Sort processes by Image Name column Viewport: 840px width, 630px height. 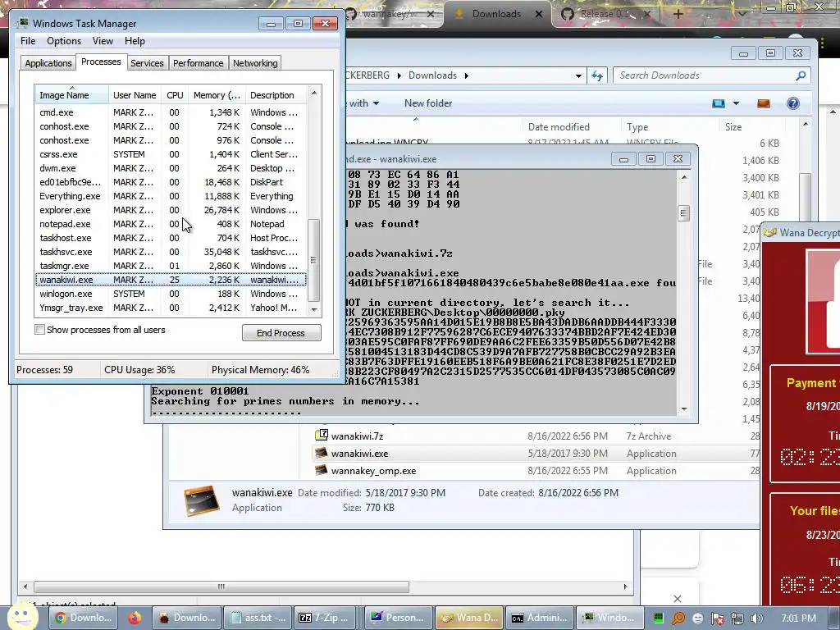[x=71, y=95]
